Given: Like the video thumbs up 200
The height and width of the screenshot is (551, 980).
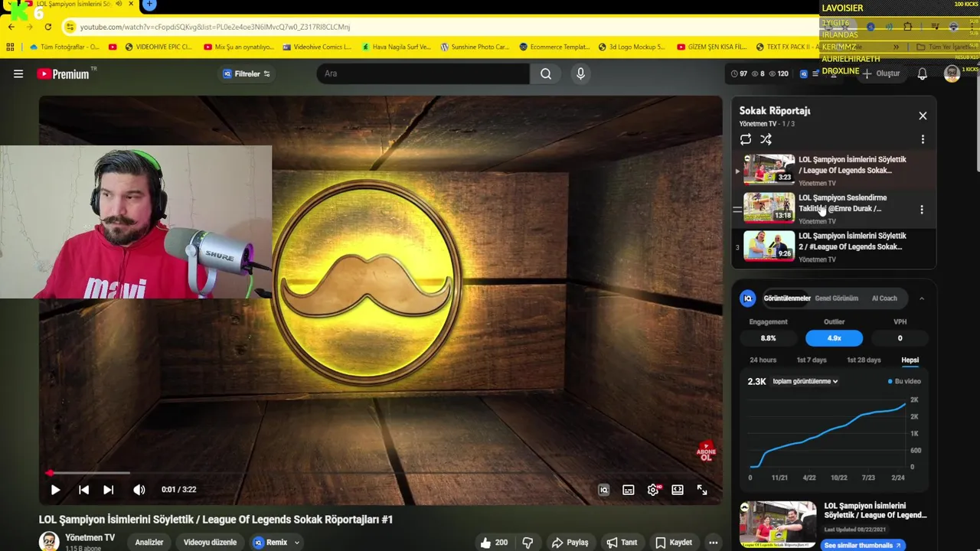Looking at the screenshot, I should point(494,542).
